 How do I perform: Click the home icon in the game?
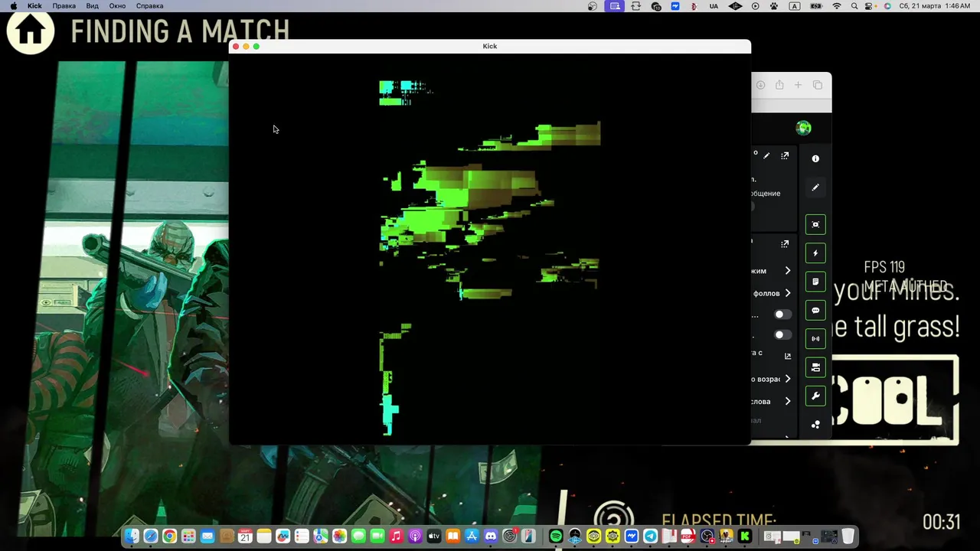(x=31, y=31)
